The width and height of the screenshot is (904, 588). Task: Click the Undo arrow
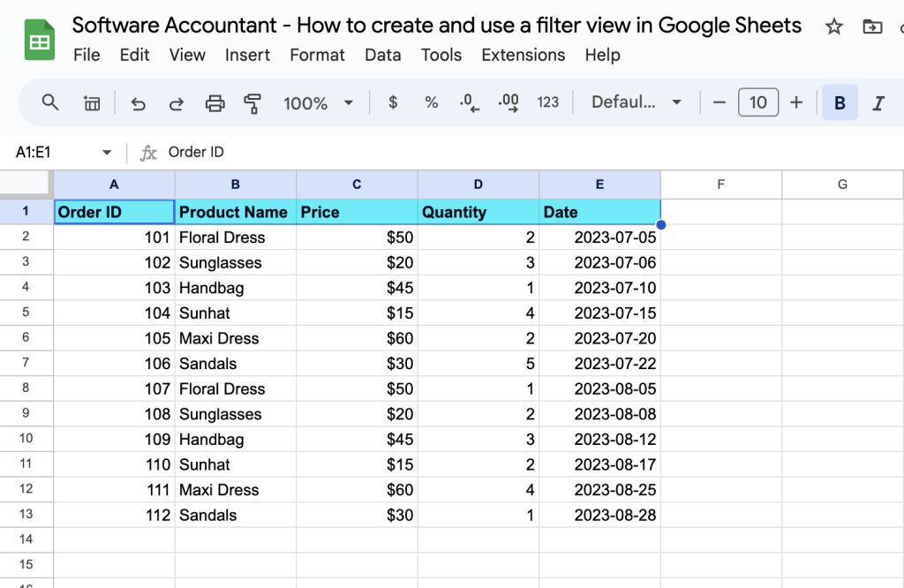[138, 104]
